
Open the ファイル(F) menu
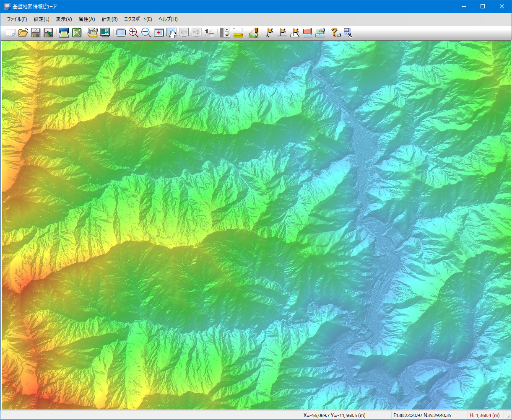17,19
